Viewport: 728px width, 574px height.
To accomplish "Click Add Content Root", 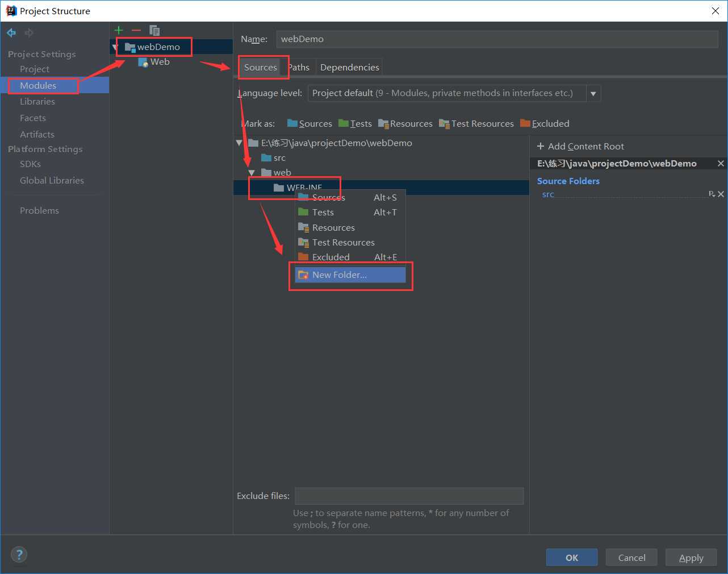I will coord(580,146).
